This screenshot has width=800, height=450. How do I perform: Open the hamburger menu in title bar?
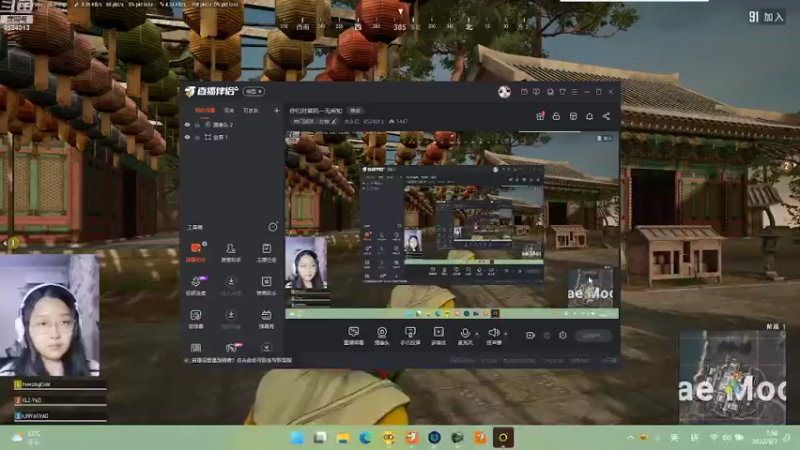574,92
